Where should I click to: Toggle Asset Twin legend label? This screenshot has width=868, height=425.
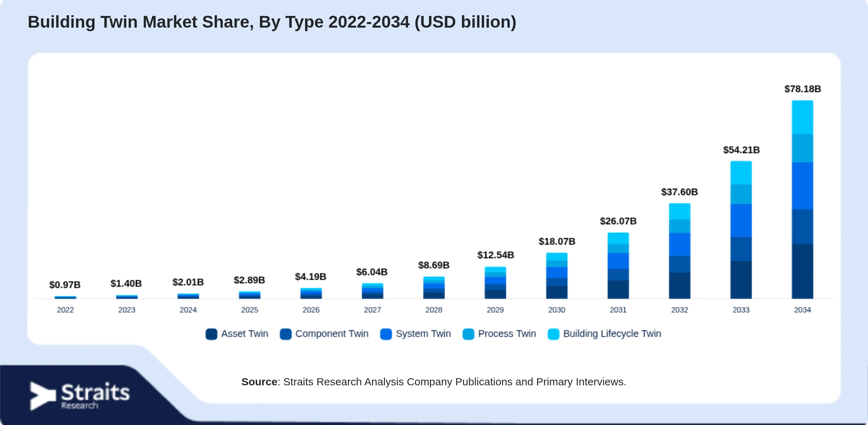(245, 334)
